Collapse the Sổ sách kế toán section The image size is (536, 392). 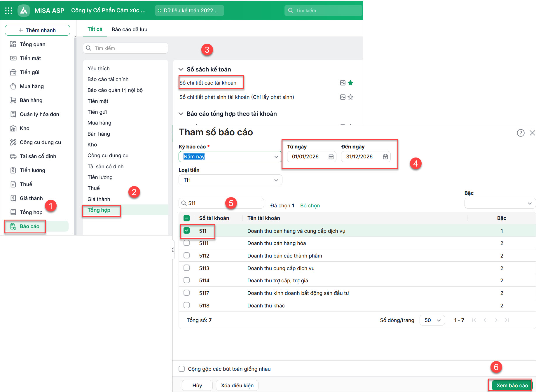[181, 69]
